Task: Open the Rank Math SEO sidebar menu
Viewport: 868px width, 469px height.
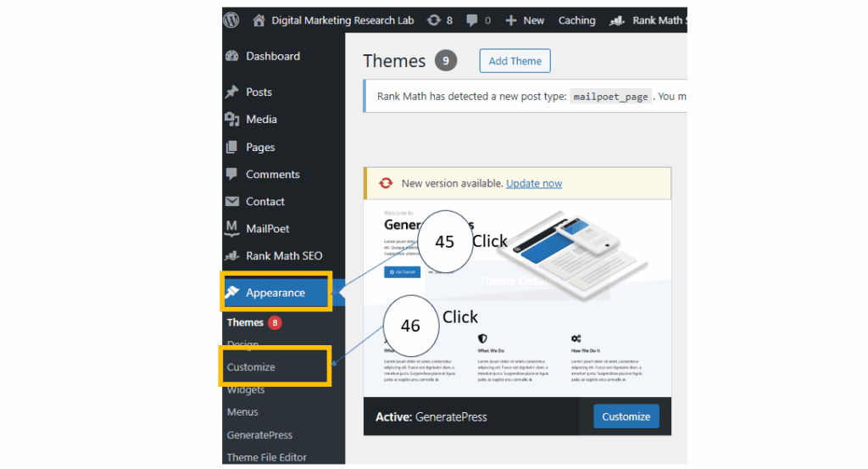Action: [283, 255]
